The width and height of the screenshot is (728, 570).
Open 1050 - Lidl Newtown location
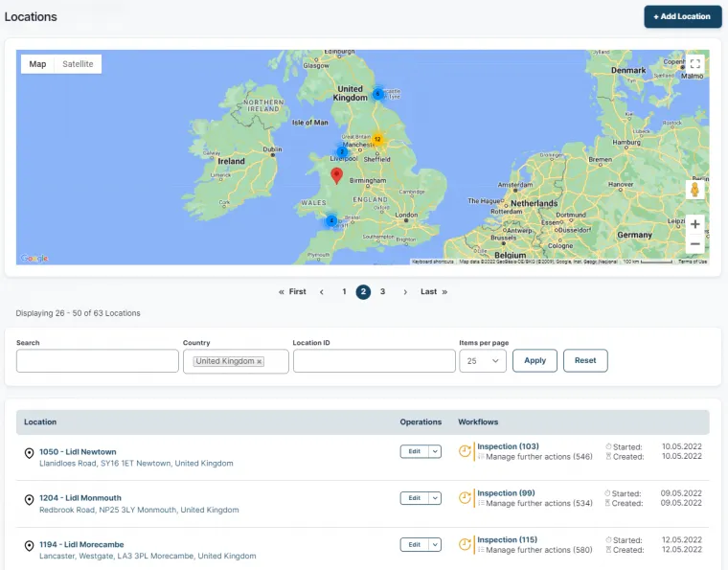(78, 451)
